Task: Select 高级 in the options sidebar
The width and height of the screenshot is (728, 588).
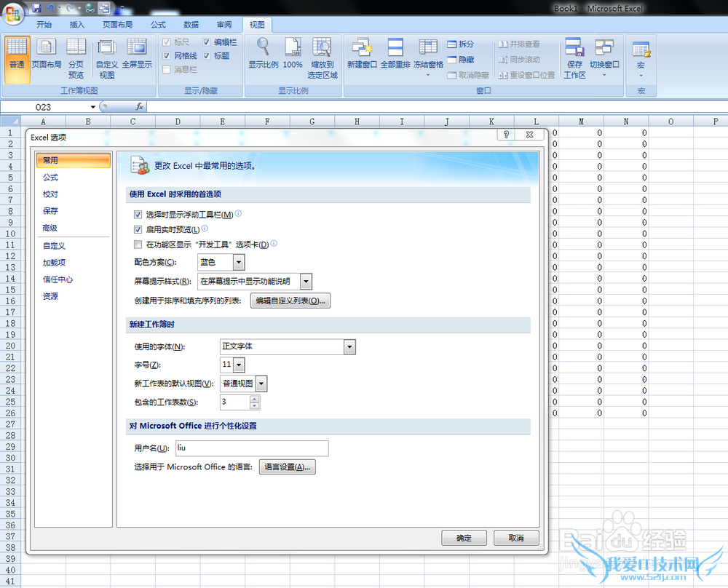Action: (x=50, y=228)
